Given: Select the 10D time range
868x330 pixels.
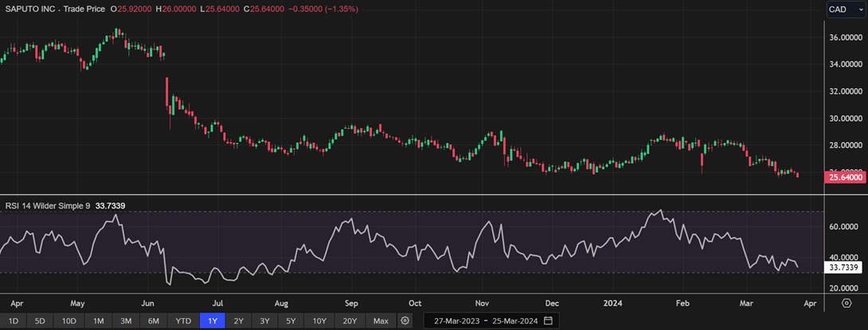Looking at the screenshot, I should 69,320.
